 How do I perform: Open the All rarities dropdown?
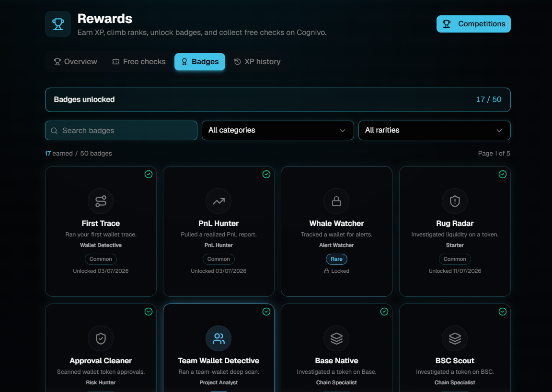435,131
